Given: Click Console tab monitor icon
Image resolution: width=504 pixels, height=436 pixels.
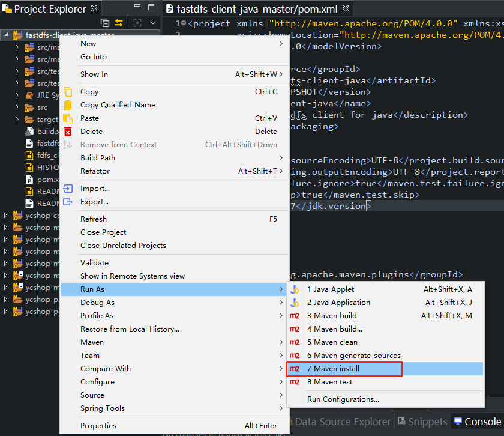Looking at the screenshot, I should pos(458,421).
